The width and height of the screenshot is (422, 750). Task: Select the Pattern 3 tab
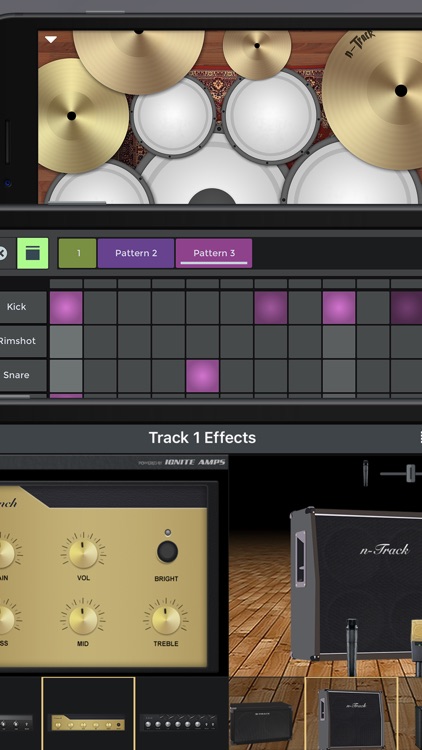tap(214, 253)
